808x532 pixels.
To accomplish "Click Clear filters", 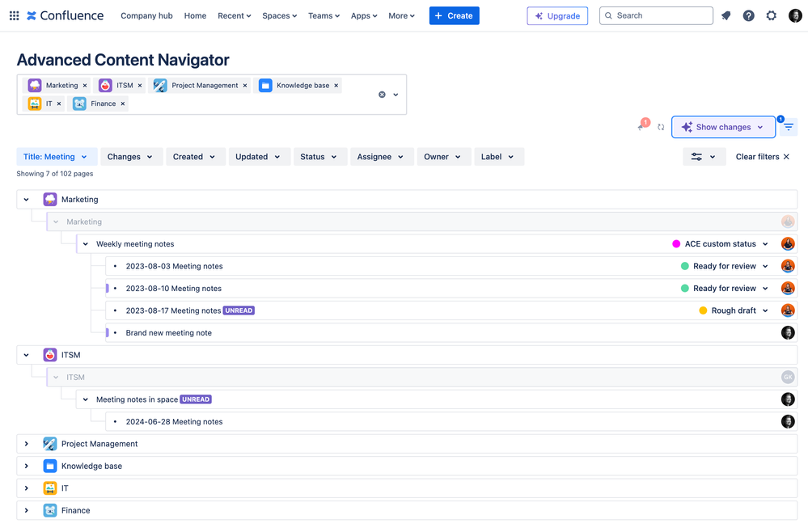I will point(762,157).
